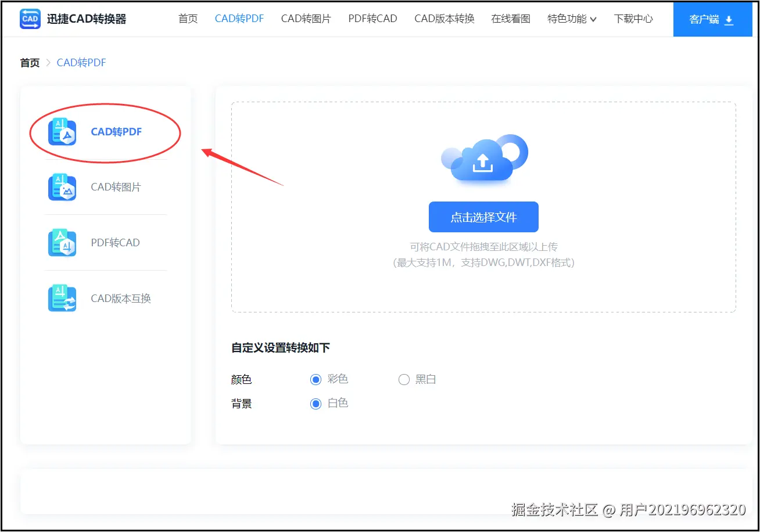Viewport: 760px width, 532px height.
Task: Open the CAD版本转换 nav item
Action: [x=444, y=19]
